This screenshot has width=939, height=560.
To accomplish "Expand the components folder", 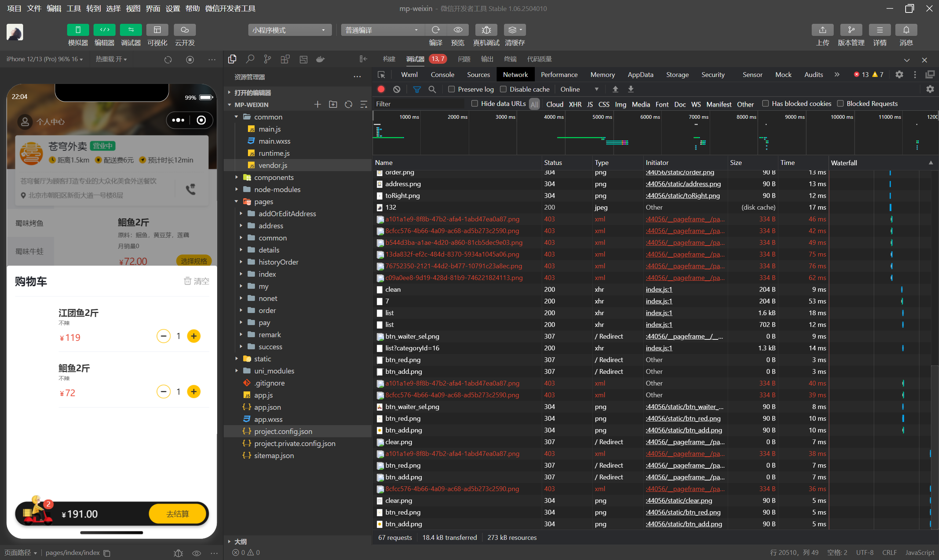I will [273, 177].
